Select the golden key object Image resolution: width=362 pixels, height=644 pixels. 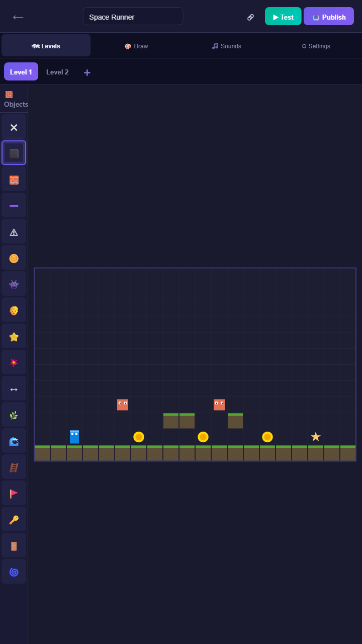14,520
